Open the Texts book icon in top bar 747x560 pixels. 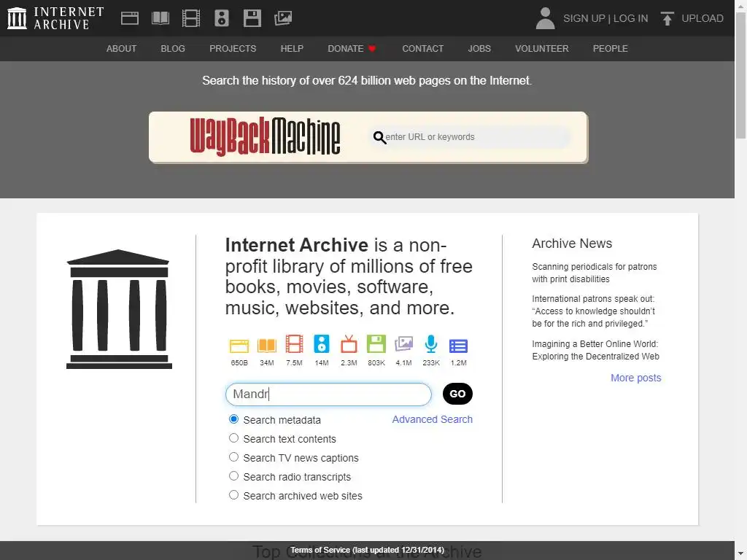(x=160, y=18)
